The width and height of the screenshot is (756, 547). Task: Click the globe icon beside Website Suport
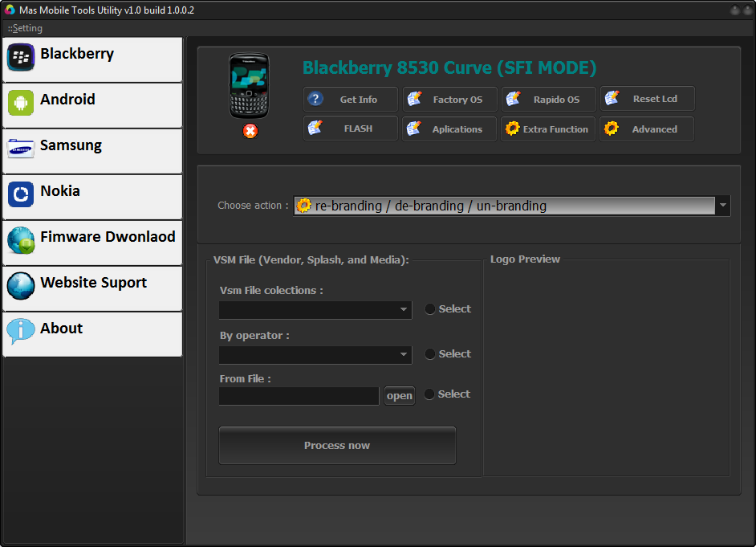click(21, 286)
